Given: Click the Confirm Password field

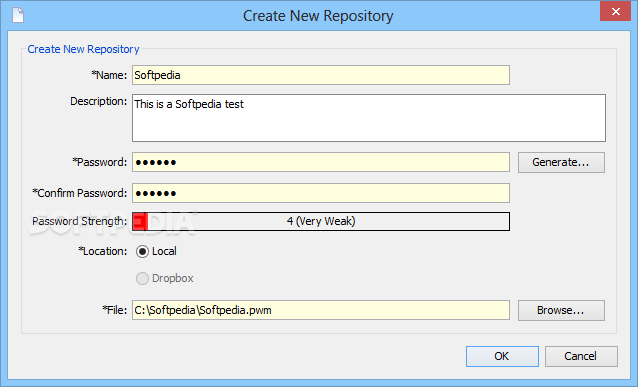Looking at the screenshot, I should 321,193.
